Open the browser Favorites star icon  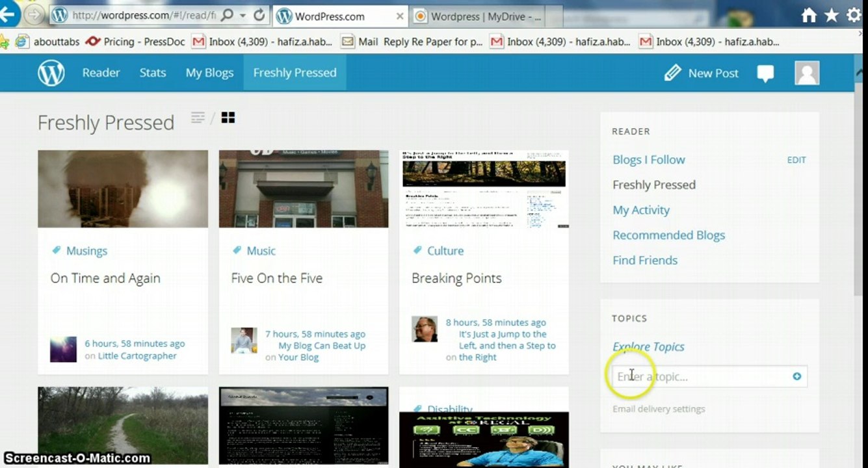click(x=832, y=16)
